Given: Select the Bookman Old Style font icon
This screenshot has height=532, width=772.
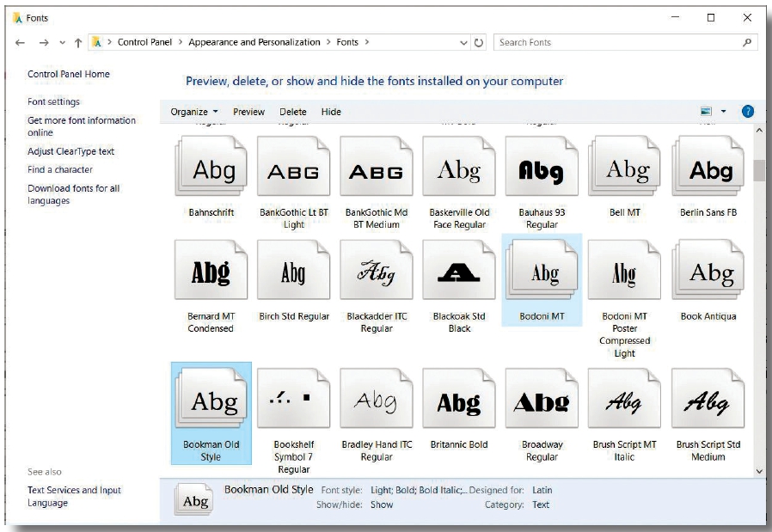Looking at the screenshot, I should coord(211,398).
